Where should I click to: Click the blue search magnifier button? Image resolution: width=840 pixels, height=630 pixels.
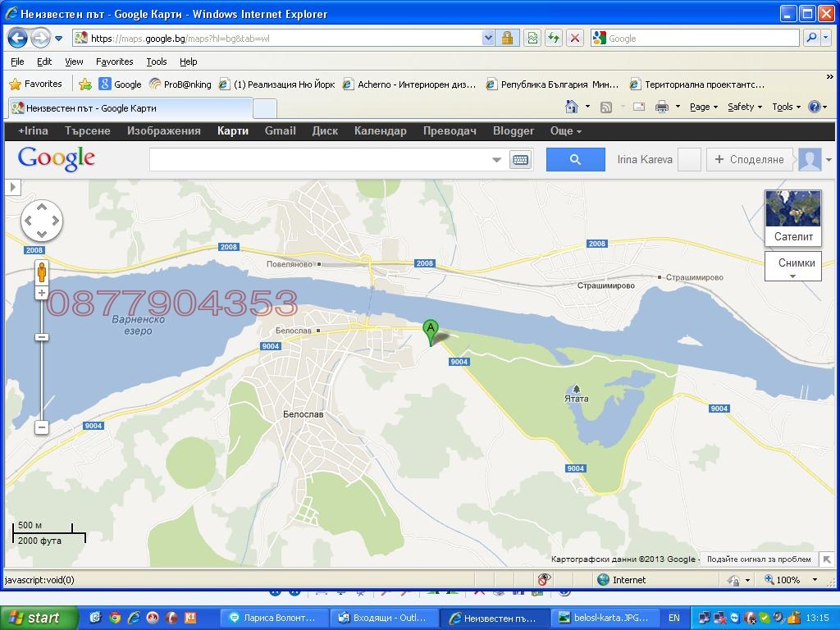coord(575,160)
